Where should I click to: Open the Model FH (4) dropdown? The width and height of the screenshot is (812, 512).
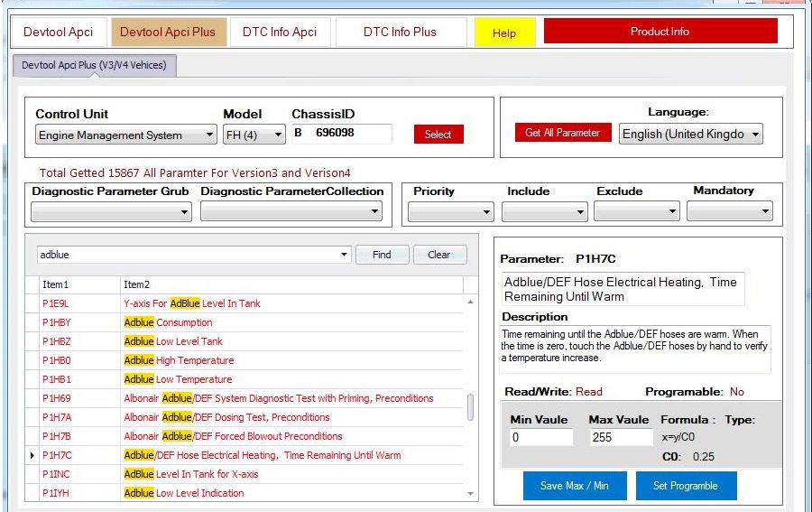[x=254, y=135]
